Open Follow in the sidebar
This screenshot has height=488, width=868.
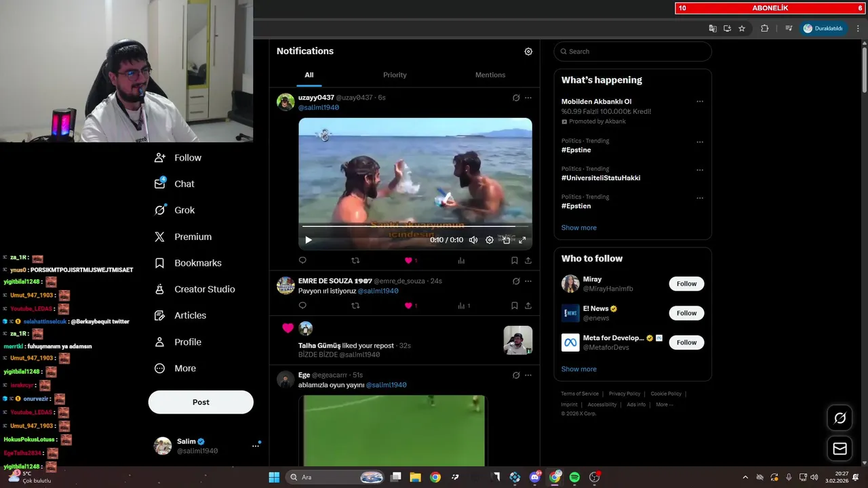click(178, 157)
